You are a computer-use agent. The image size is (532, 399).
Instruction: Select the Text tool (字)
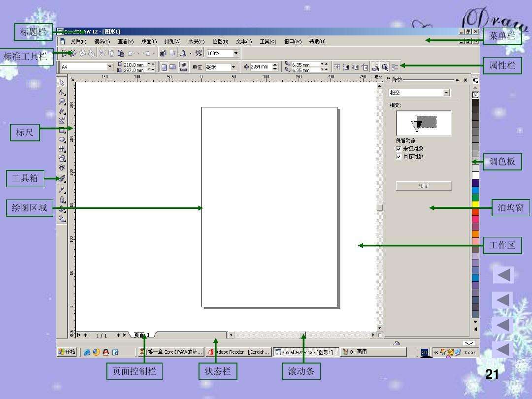click(62, 167)
